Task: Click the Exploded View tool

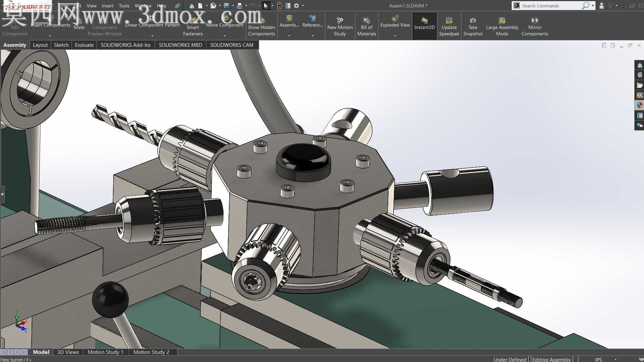Action: [395, 22]
